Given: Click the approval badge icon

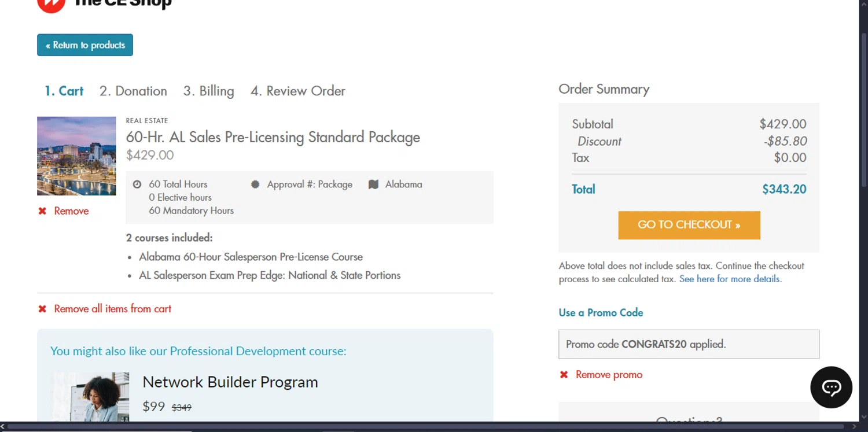Looking at the screenshot, I should coord(255,184).
